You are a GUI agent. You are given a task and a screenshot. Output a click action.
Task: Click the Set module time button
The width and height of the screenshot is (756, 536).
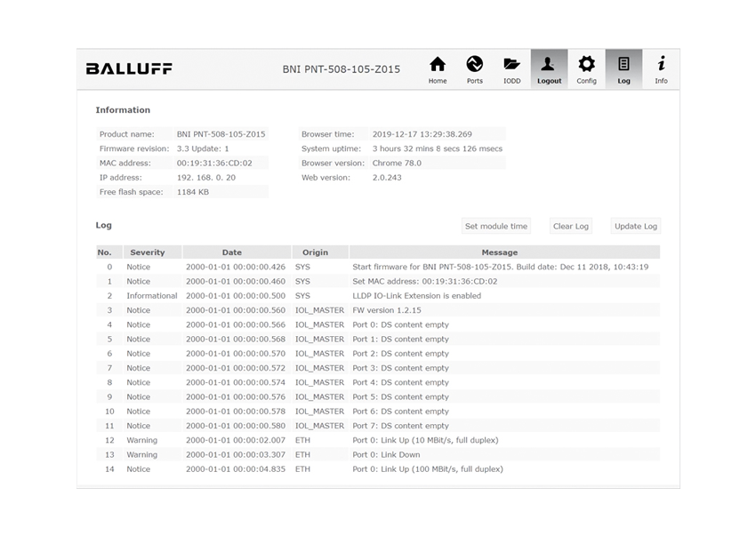[495, 226]
